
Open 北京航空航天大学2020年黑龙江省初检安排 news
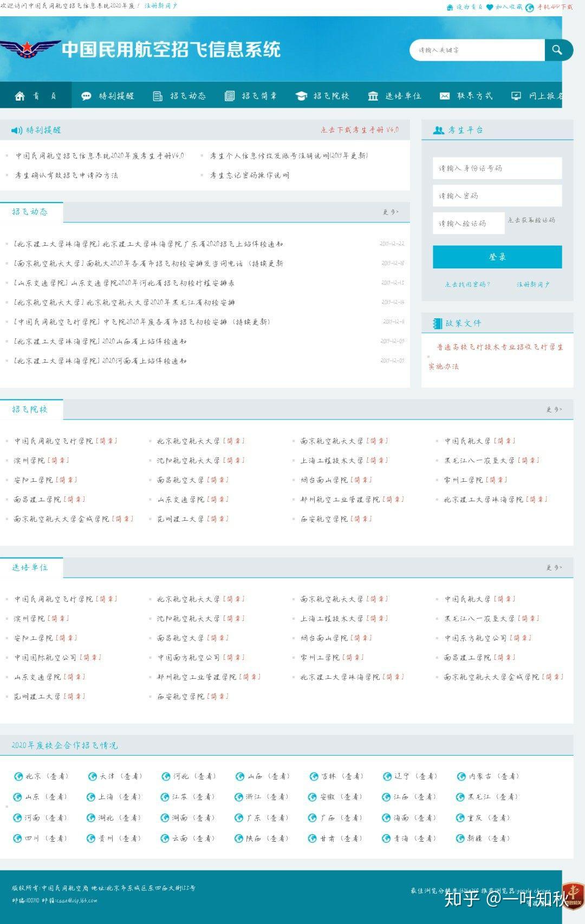point(124,303)
